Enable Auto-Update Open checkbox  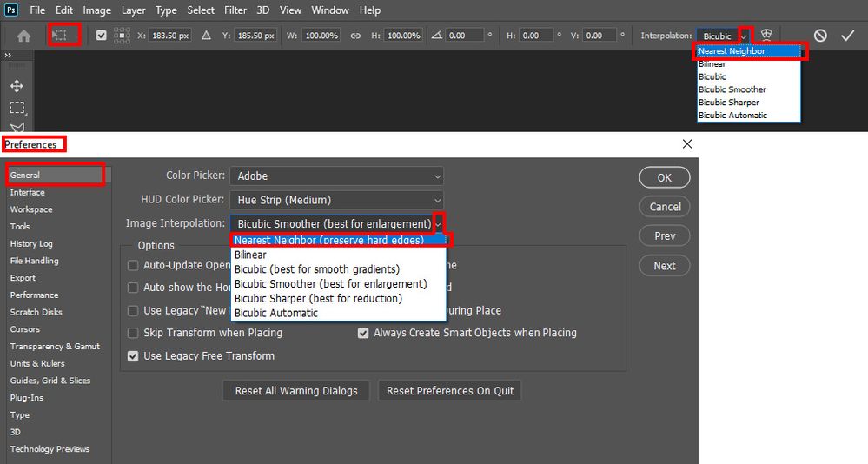(133, 265)
